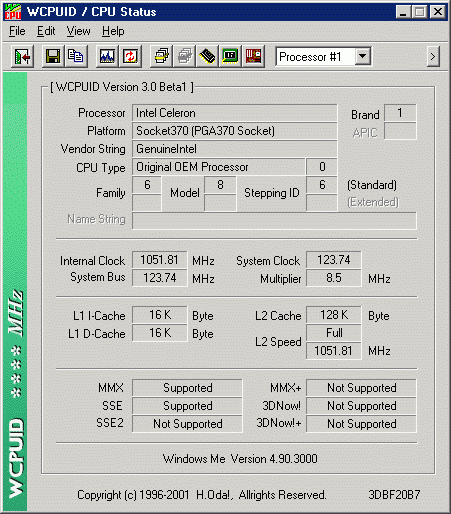Screen dimensions: 451x514
Task: Click the System Clock value 123.74
Action: point(334,260)
